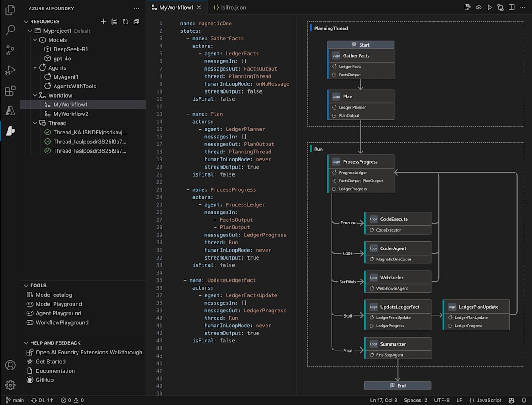This screenshot has width=532, height=405.
Task: Collapse the Thread tree node
Action: coord(35,123)
